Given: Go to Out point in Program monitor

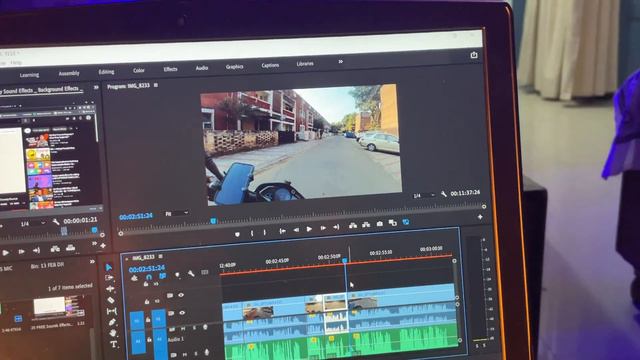Looking at the screenshot, I should [336, 227].
